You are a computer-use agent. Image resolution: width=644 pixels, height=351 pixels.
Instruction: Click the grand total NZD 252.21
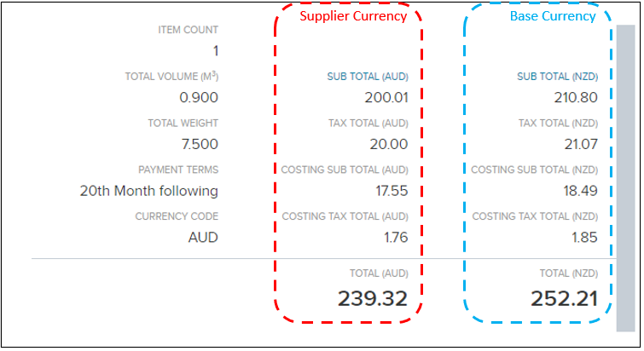click(561, 298)
